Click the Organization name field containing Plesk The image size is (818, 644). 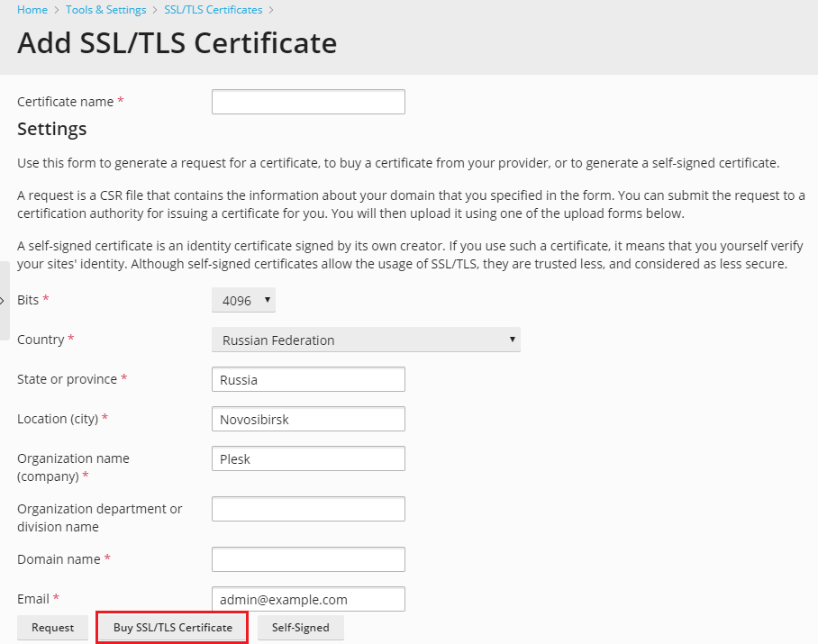tap(308, 458)
